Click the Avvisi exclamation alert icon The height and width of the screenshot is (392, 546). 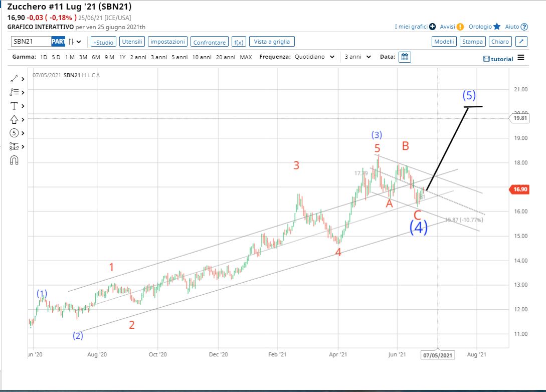(460, 27)
